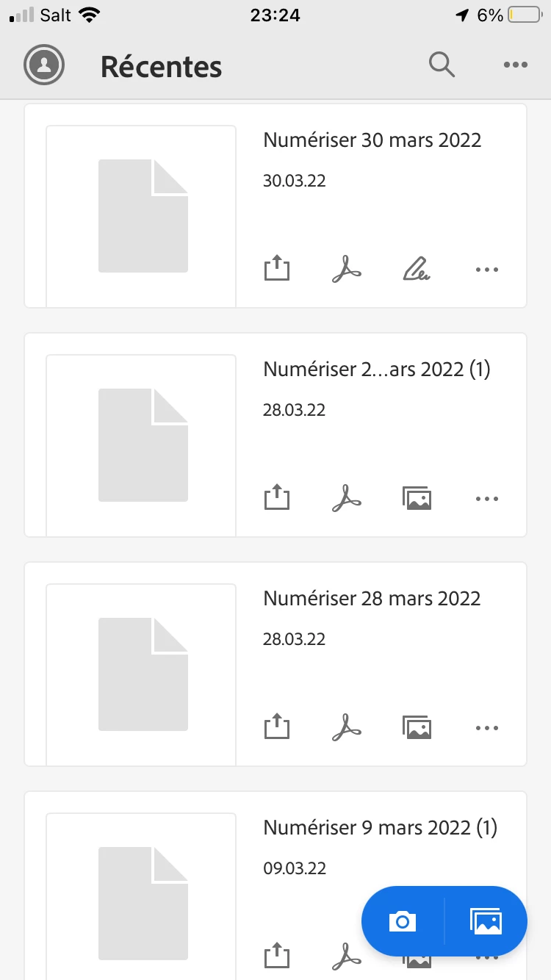The width and height of the screenshot is (551, 980).
Task: Open Numériser 30 mars 2022 in Acrobat
Action: pyautogui.click(x=346, y=270)
